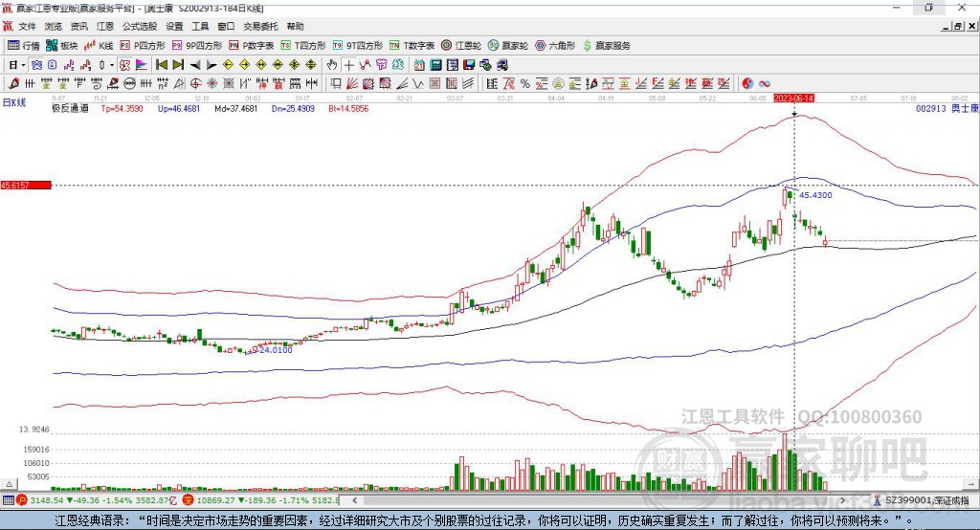This screenshot has height=530, width=980.
Task: Click the scroll-left arrow of bottom scrollbar
Action: (x=354, y=500)
